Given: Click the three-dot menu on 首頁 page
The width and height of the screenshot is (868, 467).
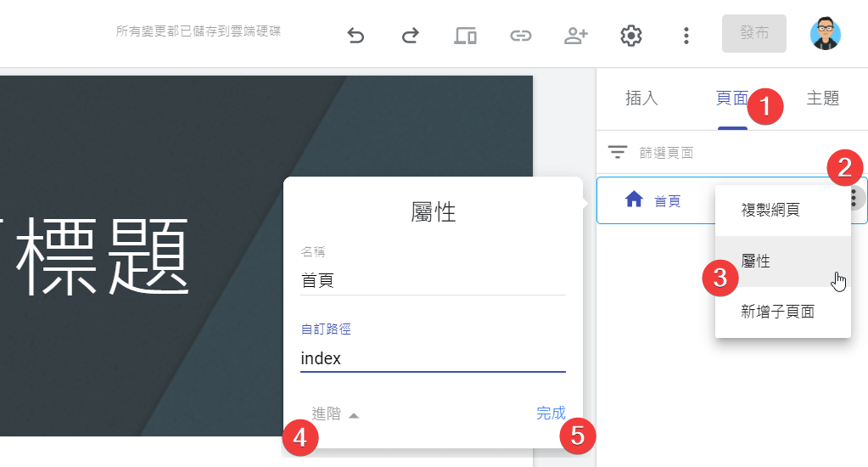Looking at the screenshot, I should (854, 199).
